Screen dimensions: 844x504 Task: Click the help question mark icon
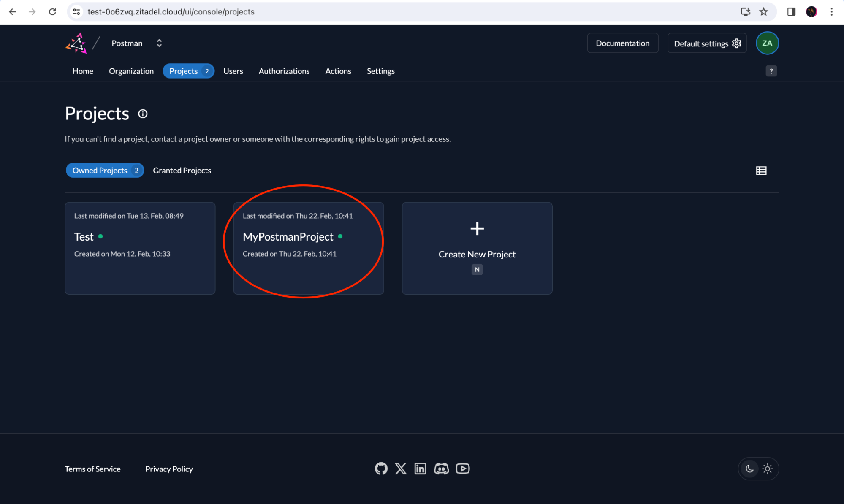[x=771, y=71]
